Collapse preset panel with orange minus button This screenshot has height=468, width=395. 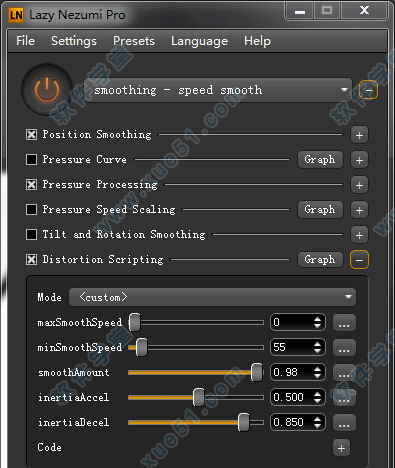tap(368, 90)
